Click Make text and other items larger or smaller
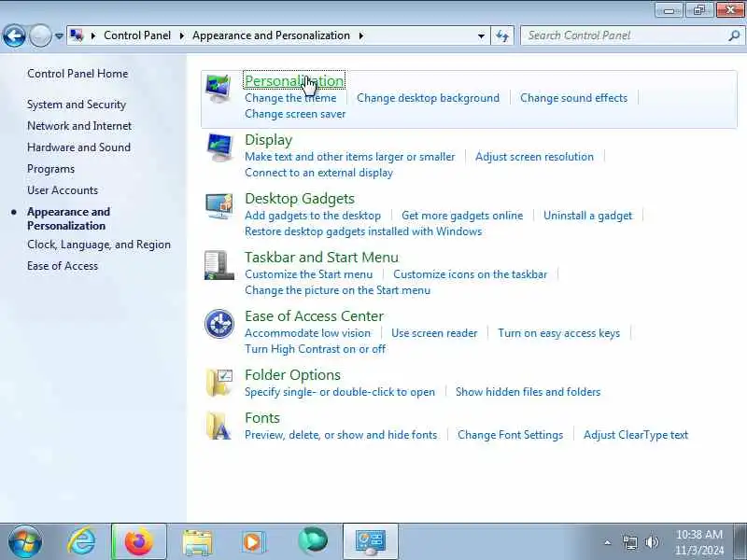Image resolution: width=747 pixels, height=560 pixels. click(x=349, y=157)
